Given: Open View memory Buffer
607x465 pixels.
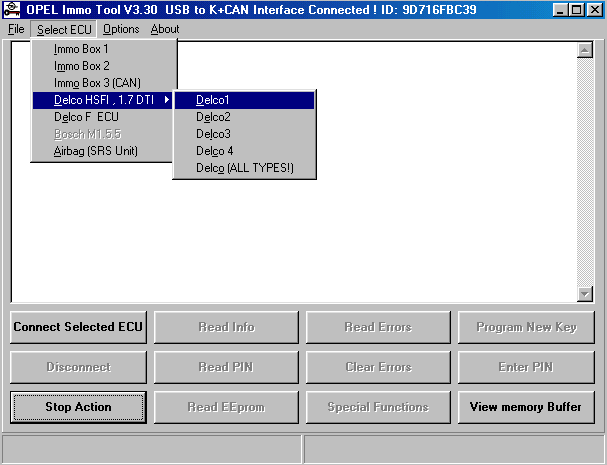Looking at the screenshot, I should (x=526, y=407).
